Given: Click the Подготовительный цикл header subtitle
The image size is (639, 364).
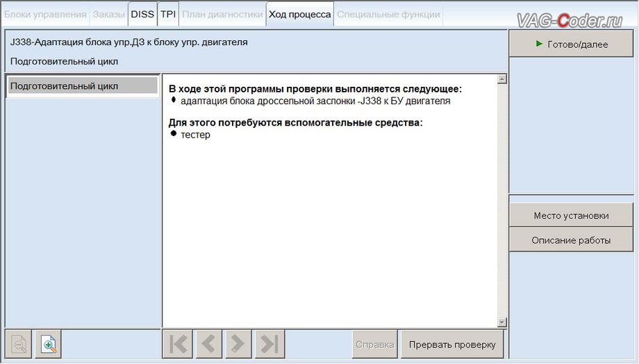Looking at the screenshot, I should point(64,62).
